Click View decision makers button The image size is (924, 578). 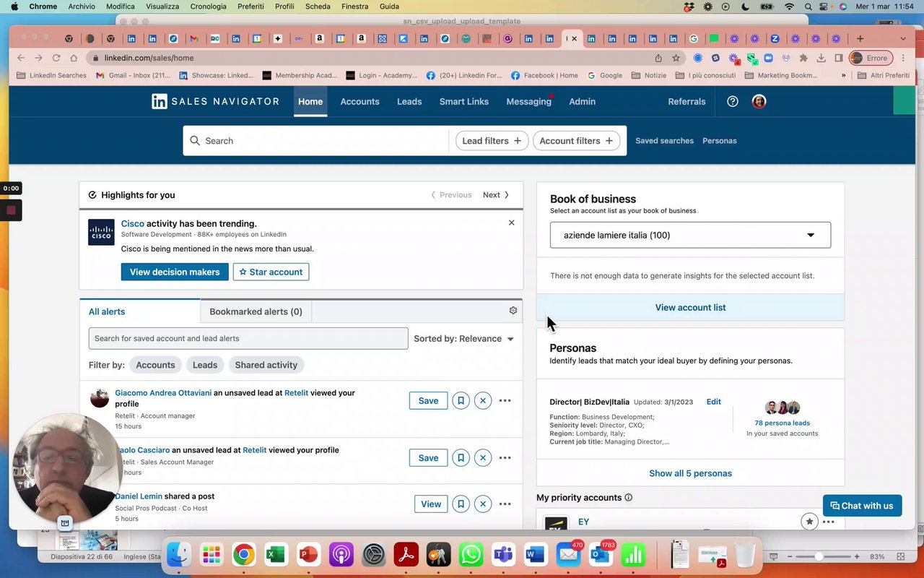[x=175, y=272]
